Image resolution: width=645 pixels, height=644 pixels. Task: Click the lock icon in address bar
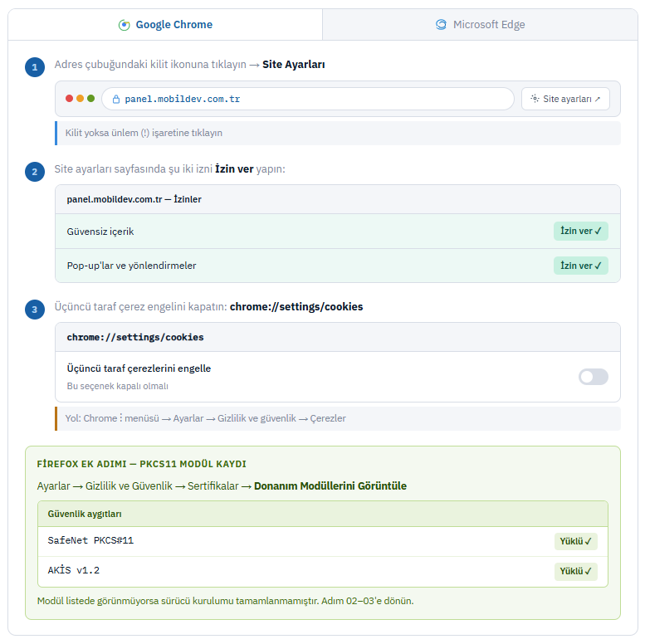pyautogui.click(x=116, y=99)
